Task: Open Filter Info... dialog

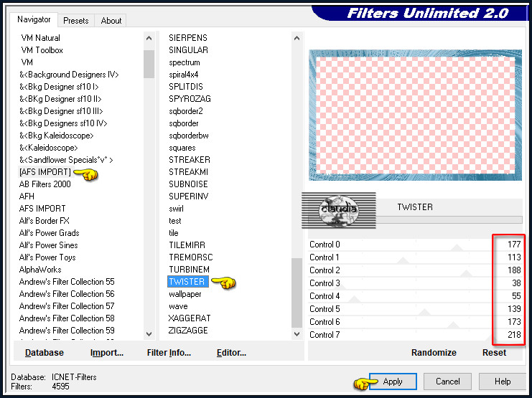Action: 169,353
